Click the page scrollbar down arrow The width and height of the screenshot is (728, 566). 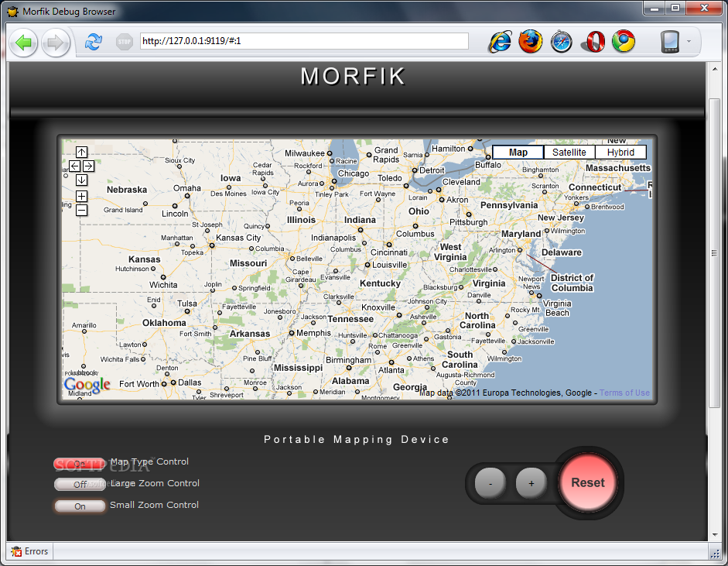715,535
